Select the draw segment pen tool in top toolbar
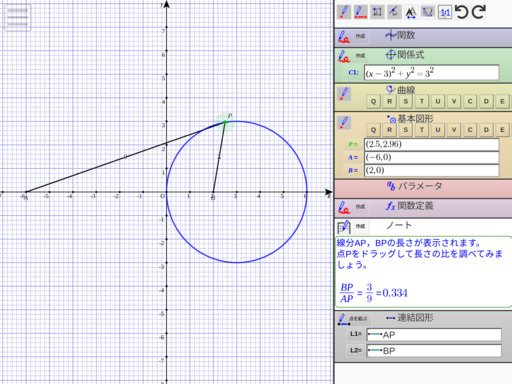This screenshot has height=384, width=512. point(360,12)
